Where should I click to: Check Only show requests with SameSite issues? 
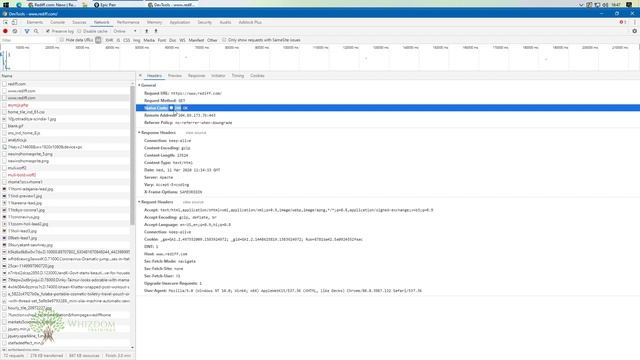click(224, 40)
